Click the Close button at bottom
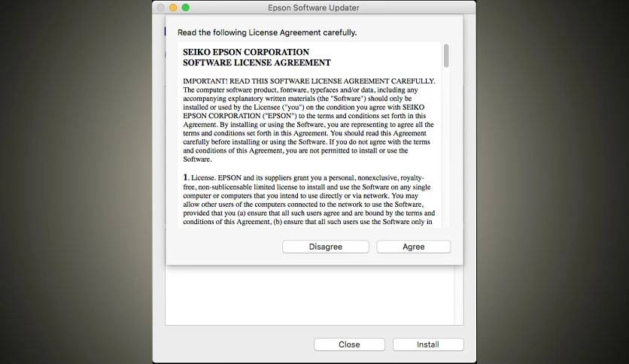The image size is (629, 364). pos(349,344)
